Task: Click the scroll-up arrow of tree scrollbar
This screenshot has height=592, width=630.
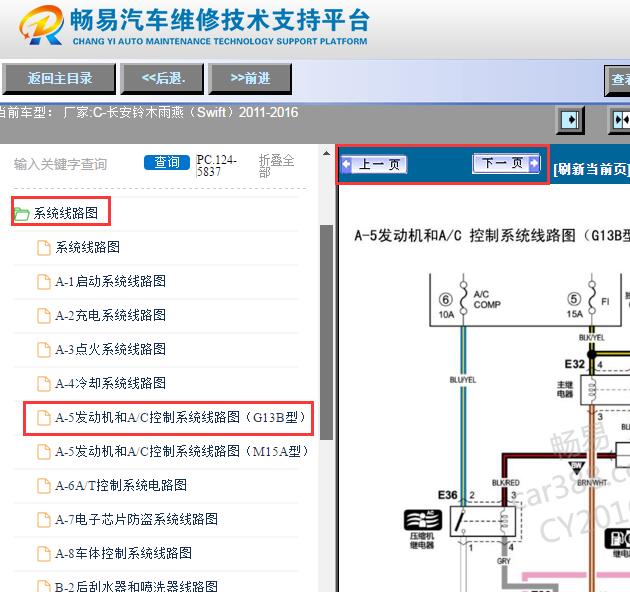Action: [326, 154]
